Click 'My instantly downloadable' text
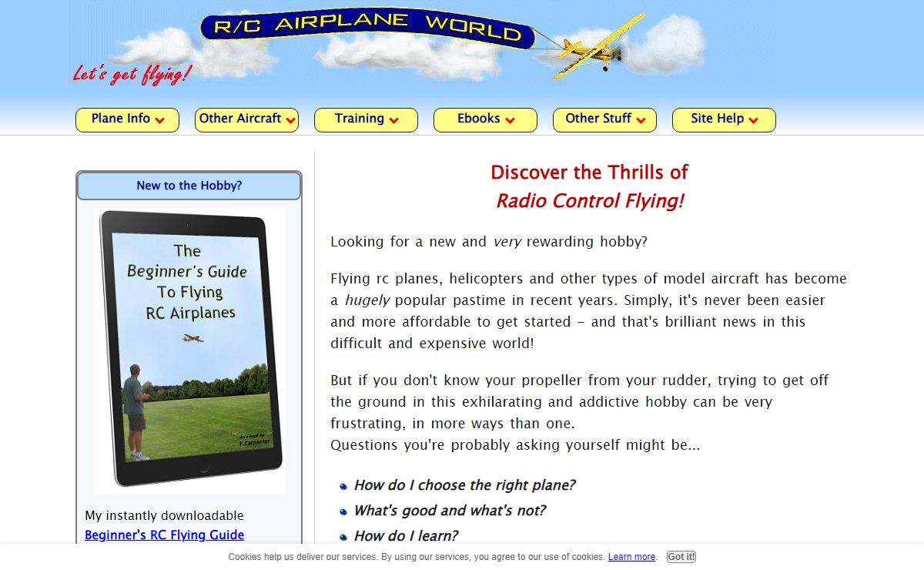This screenshot has width=924, height=570. point(164,516)
